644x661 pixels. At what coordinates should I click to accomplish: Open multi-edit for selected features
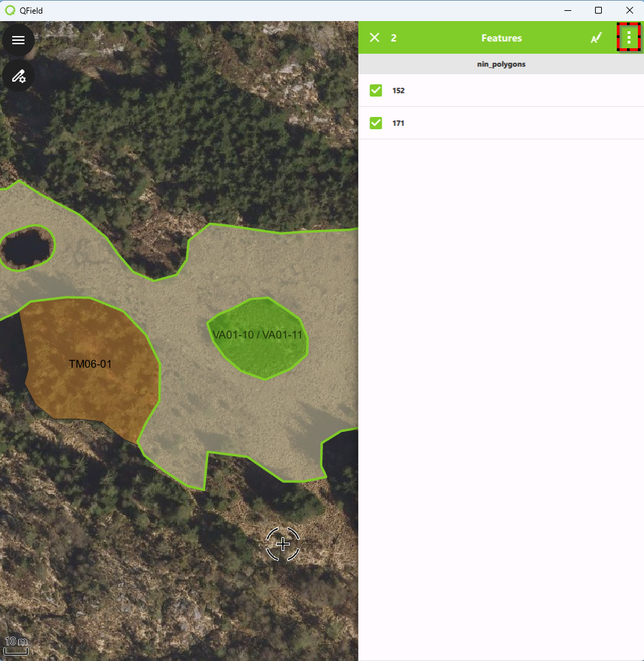click(x=596, y=38)
